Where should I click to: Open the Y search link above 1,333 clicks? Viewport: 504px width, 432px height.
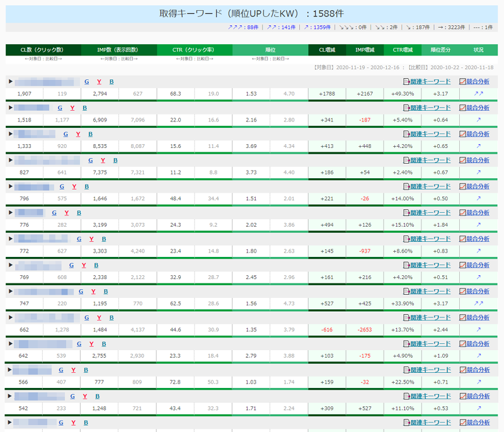pyautogui.click(x=77, y=134)
